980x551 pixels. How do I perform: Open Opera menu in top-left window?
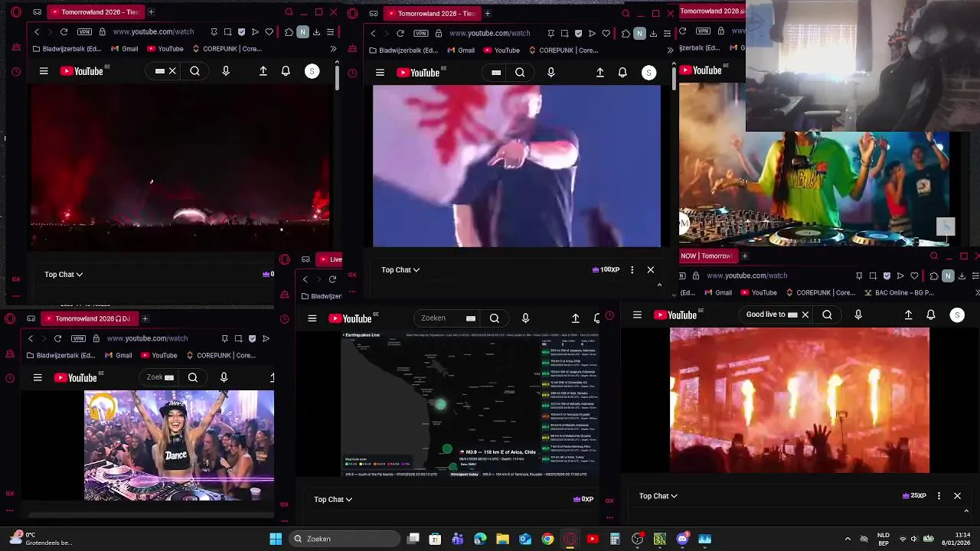16,12
